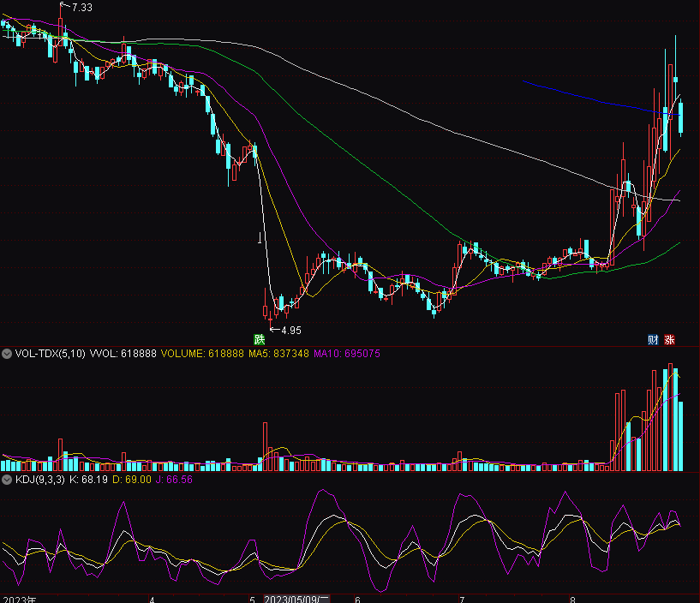Image resolution: width=700 pixels, height=603 pixels.
Task: Click the red 涨 marker icon
Action: coord(670,339)
